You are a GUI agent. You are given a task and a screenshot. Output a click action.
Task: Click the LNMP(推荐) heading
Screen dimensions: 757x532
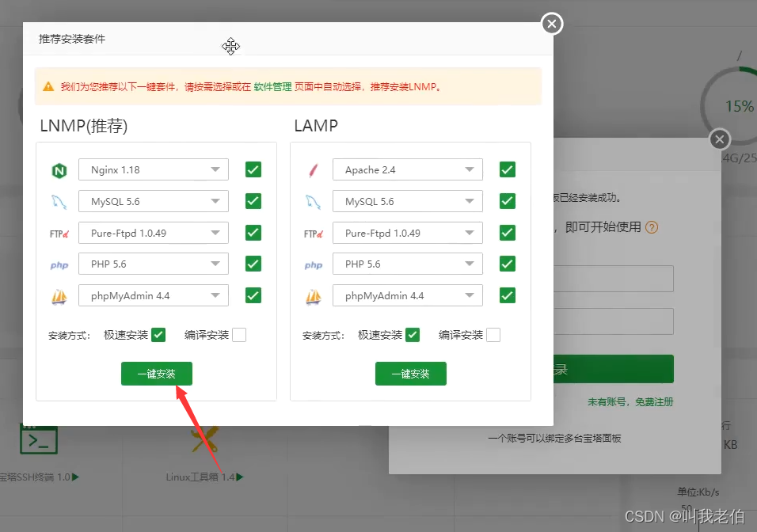83,126
